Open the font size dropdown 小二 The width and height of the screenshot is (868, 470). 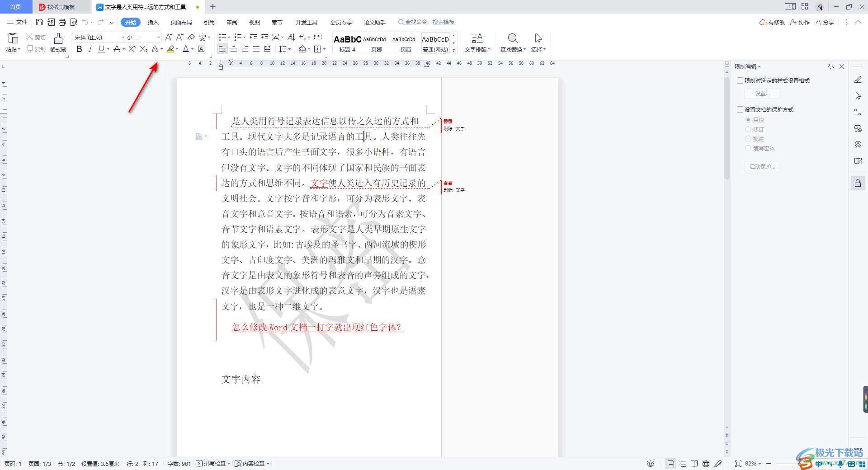click(159, 37)
